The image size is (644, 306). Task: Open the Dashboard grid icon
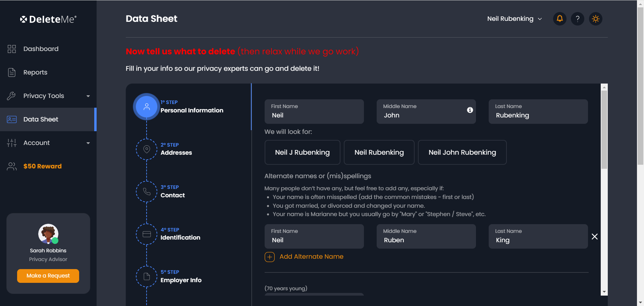click(x=12, y=49)
